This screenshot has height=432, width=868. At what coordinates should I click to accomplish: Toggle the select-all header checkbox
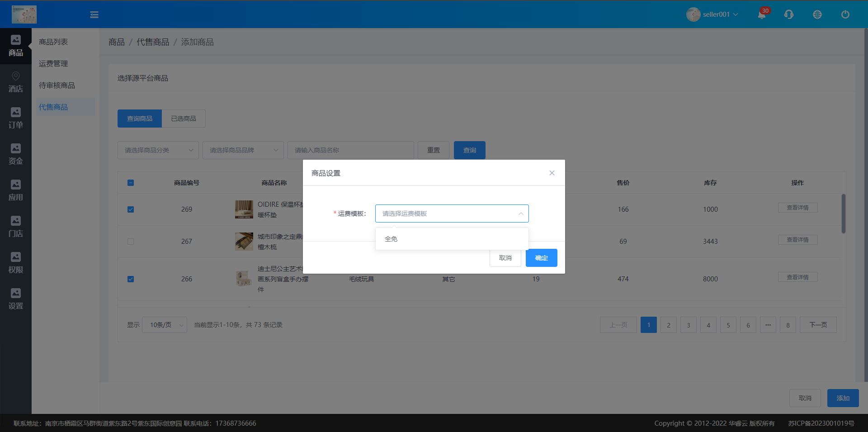(131, 183)
